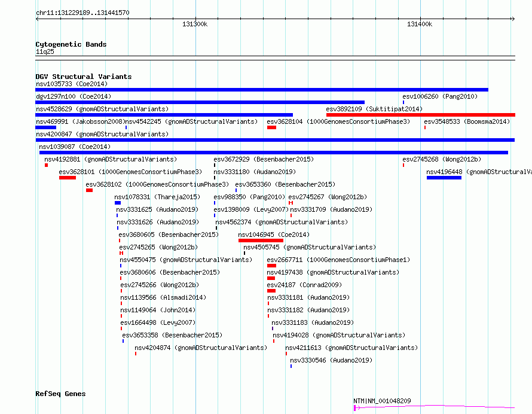
Task: Click the blue nsv1039087 variant bar
Action: click(x=273, y=153)
